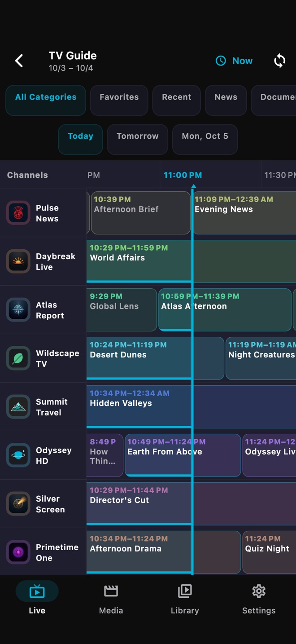Select the Primetime One purple logo
This screenshot has width=296, height=644.
(x=18, y=552)
